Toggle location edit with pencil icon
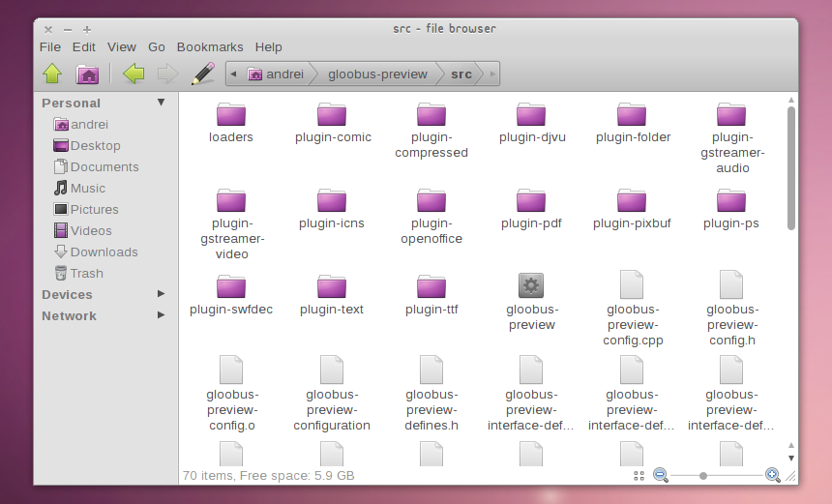 (203, 74)
